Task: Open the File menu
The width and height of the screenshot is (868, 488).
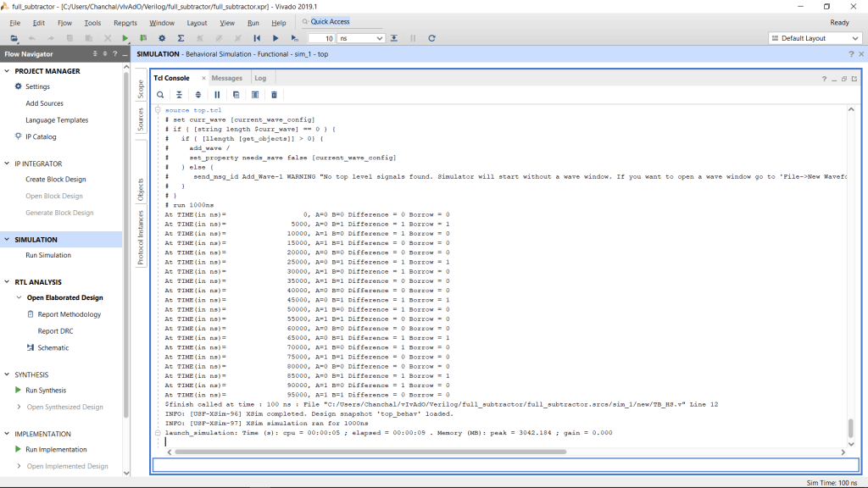Action: pyautogui.click(x=15, y=23)
